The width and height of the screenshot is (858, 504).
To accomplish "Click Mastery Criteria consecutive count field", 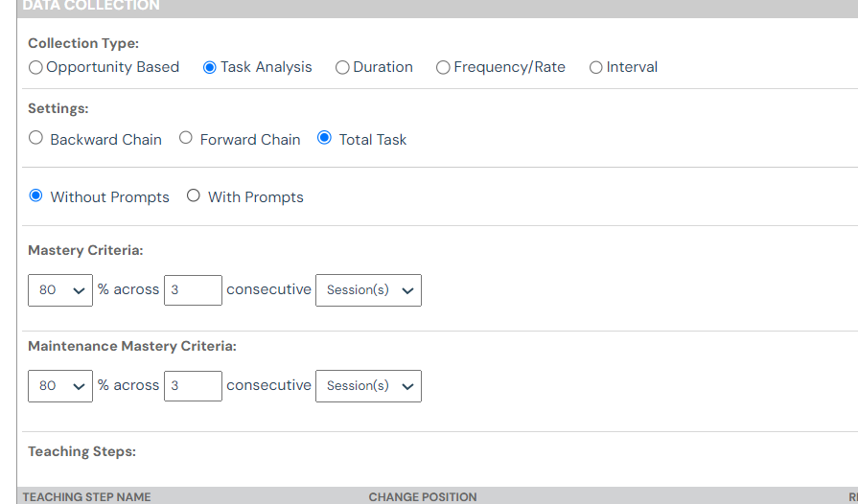I will click(193, 290).
